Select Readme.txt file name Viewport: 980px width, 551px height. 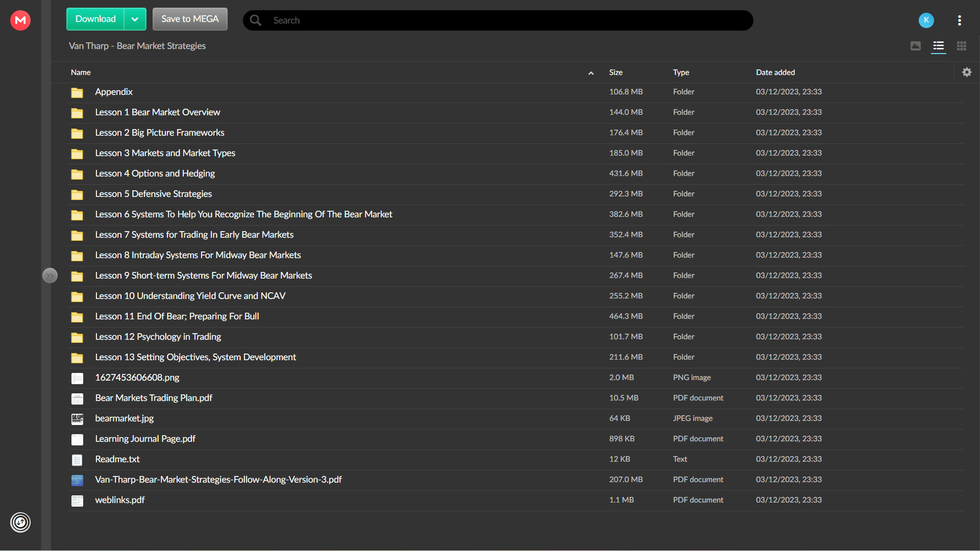click(117, 459)
